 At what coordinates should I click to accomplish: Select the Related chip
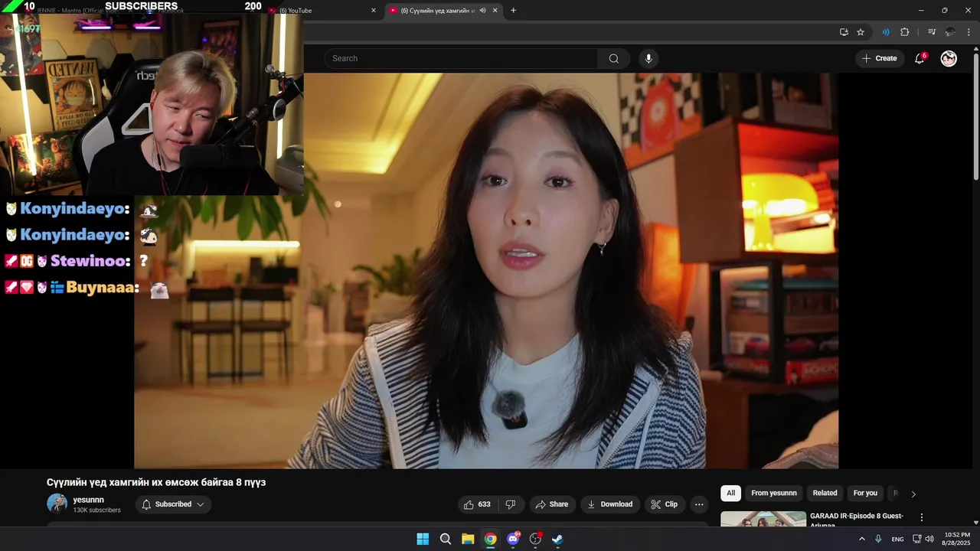coord(825,493)
